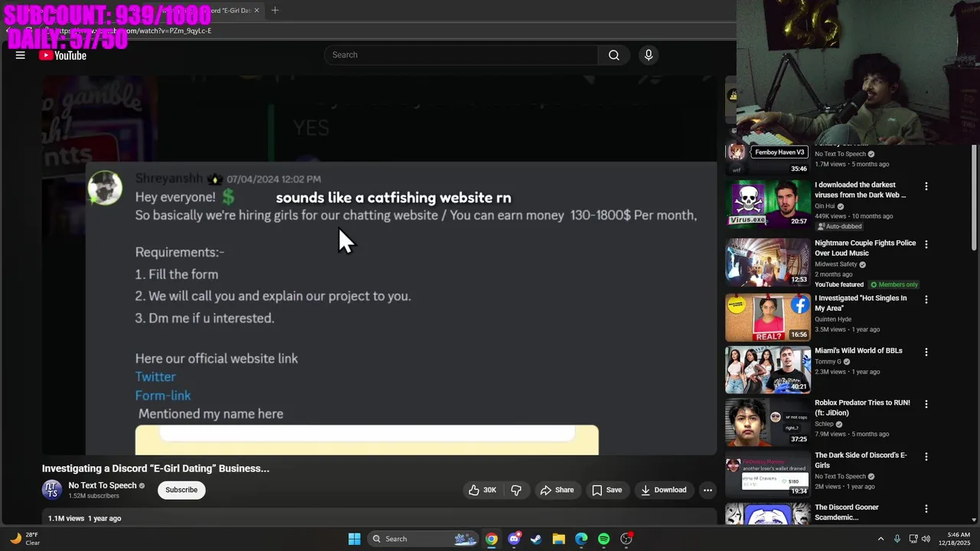Open title 'I downloaded the darkest viruses'
This screenshot has width=980, height=551.
861,190
